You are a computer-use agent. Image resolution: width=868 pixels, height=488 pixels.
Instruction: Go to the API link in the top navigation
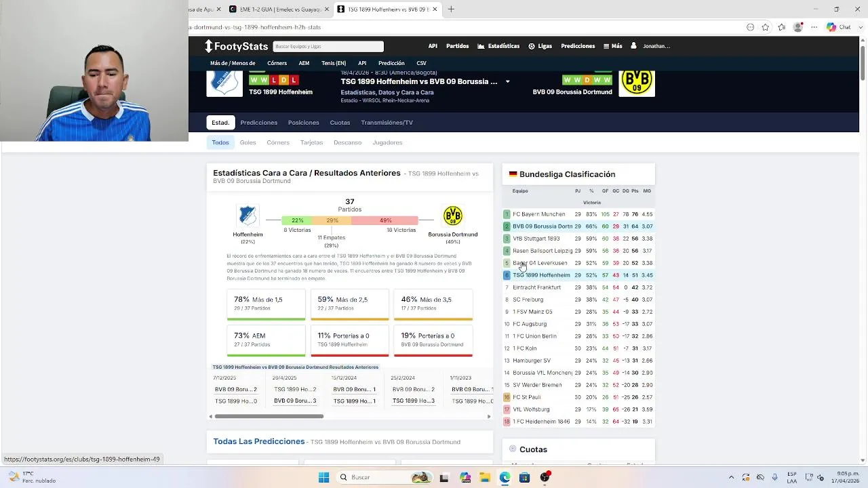click(x=433, y=46)
